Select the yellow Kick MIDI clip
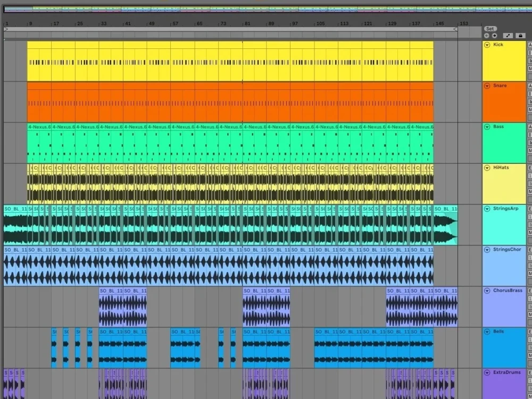 pos(230,61)
